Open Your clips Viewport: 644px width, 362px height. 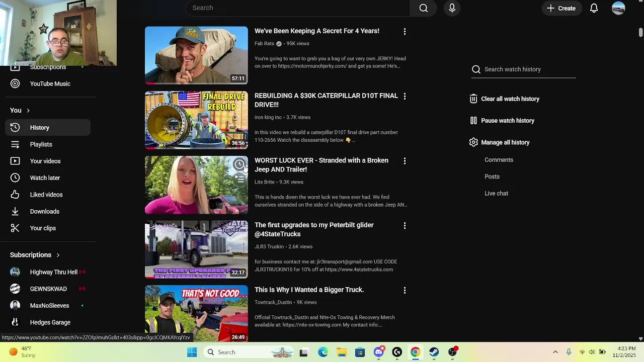(x=48, y=228)
